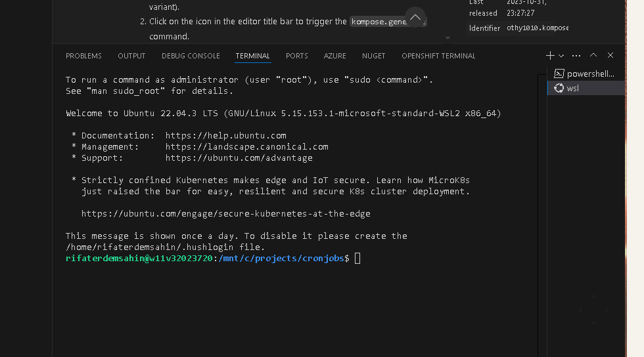Close the terminal panel with X icon
644x357 pixels.
click(610, 55)
